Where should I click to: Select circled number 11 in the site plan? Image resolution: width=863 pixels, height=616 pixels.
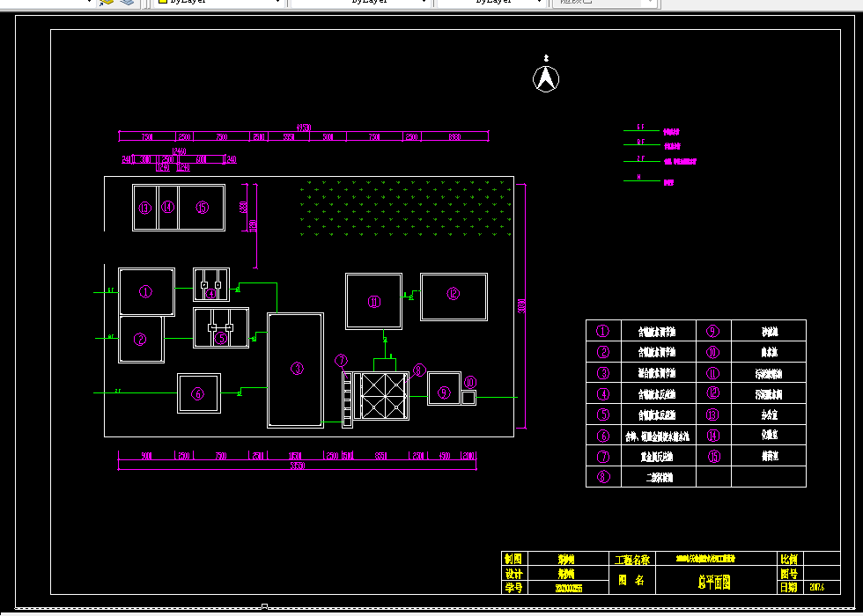(374, 301)
